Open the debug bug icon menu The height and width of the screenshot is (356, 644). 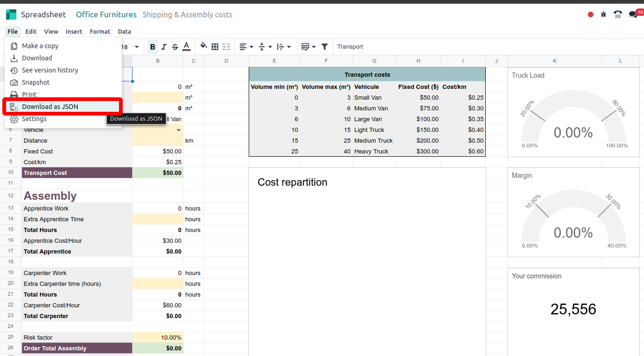[x=604, y=15]
